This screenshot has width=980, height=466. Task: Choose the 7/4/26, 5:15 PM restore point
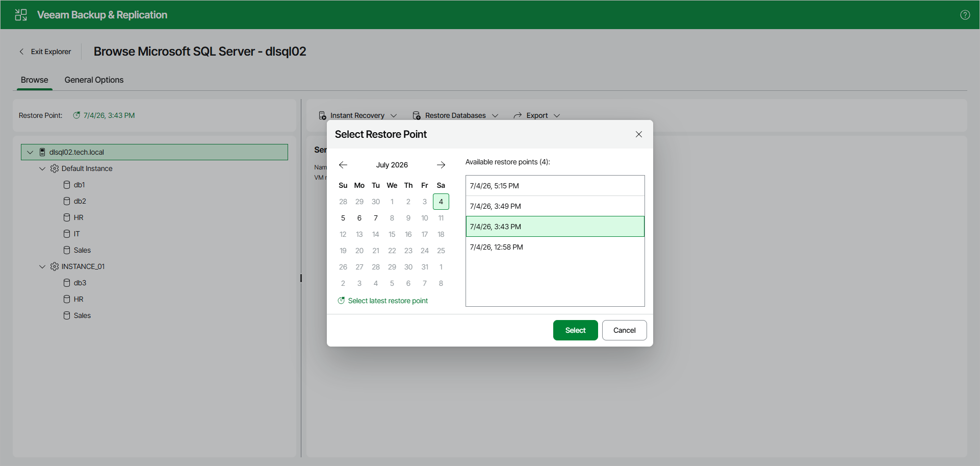pyautogui.click(x=555, y=186)
